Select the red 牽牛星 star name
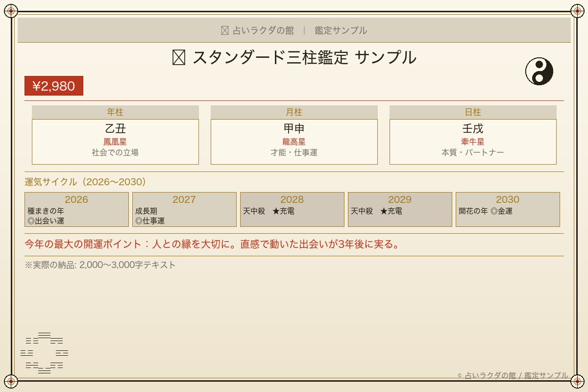 tap(473, 142)
